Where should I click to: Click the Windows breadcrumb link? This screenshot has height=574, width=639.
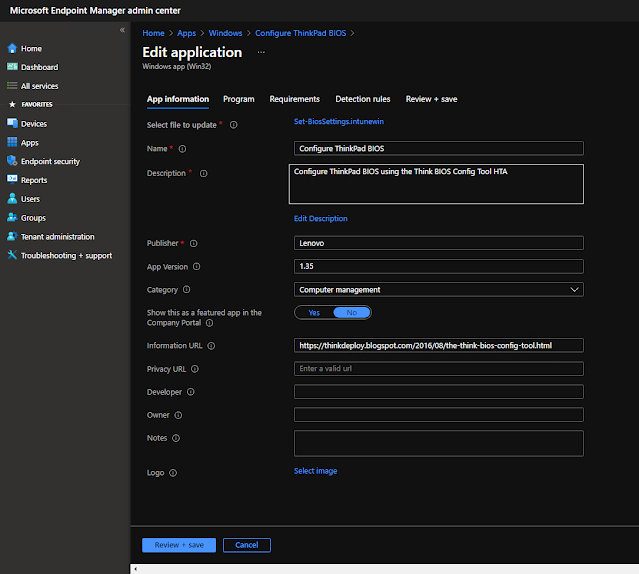click(x=225, y=33)
